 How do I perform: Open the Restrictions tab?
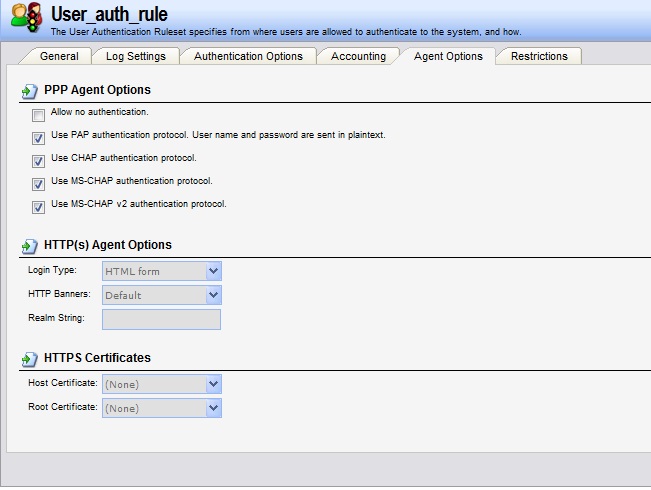click(x=539, y=56)
